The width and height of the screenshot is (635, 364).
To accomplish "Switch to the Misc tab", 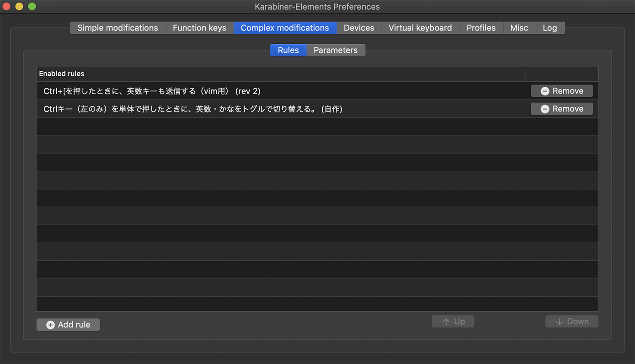I will [519, 28].
